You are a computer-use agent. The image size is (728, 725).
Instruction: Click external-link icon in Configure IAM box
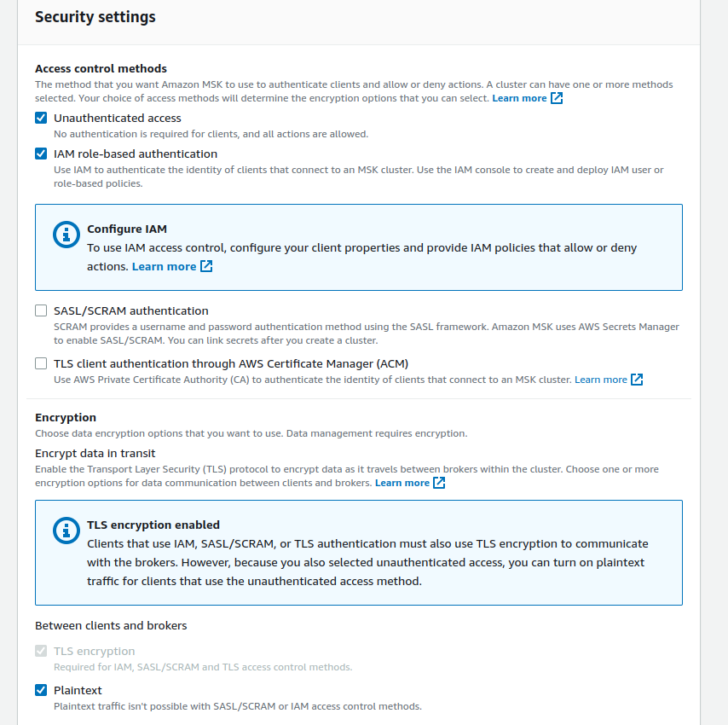[206, 266]
